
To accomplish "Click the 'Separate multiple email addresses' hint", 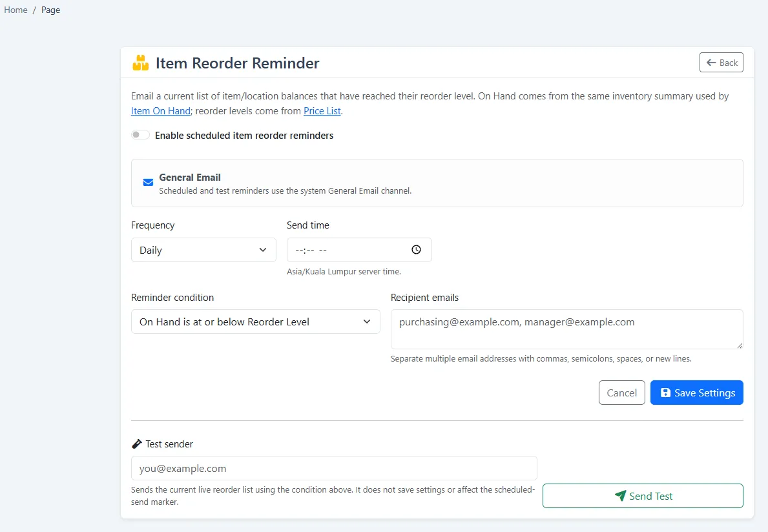I will (541, 359).
